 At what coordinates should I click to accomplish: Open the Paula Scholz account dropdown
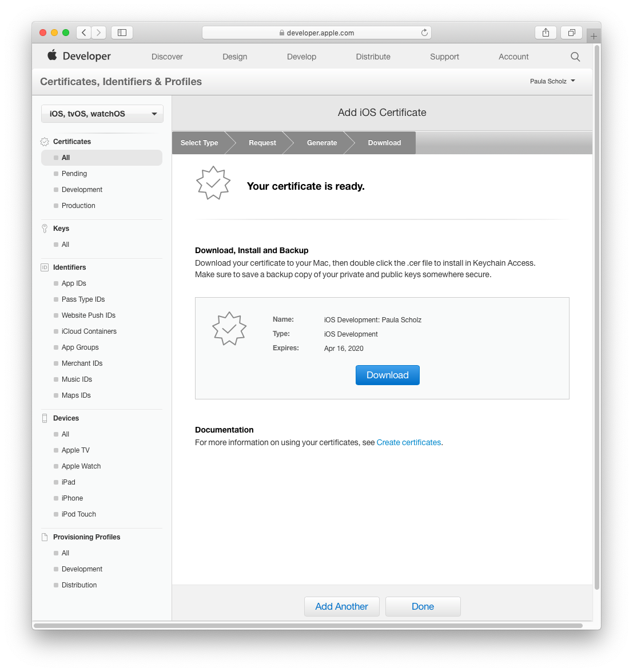(x=552, y=81)
